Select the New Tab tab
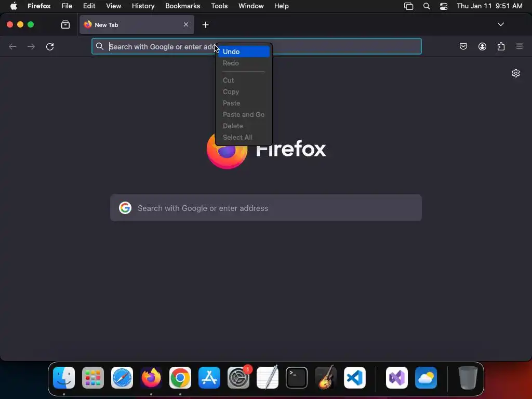 (137, 24)
